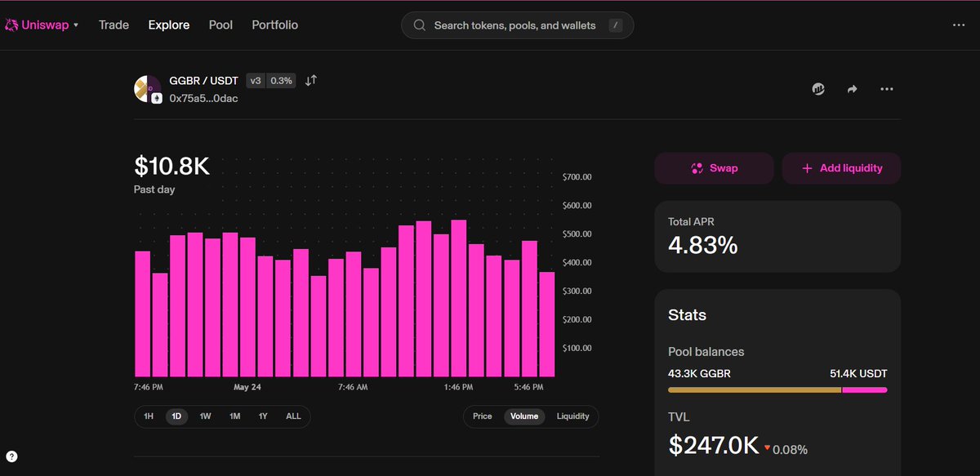
Task: Switch chart to Price view
Action: [x=483, y=416]
